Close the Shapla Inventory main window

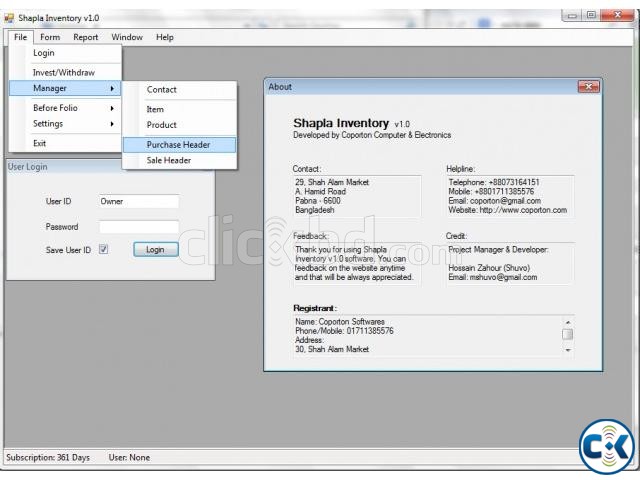coord(618,16)
